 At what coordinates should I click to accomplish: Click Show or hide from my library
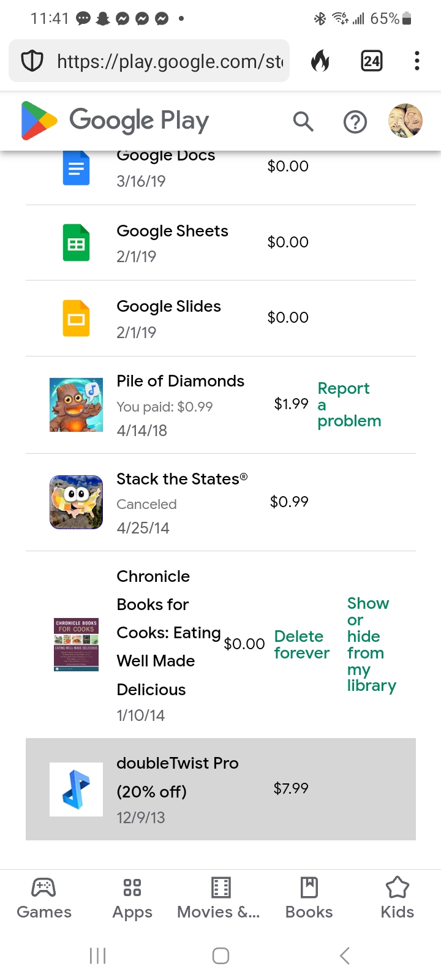(371, 644)
